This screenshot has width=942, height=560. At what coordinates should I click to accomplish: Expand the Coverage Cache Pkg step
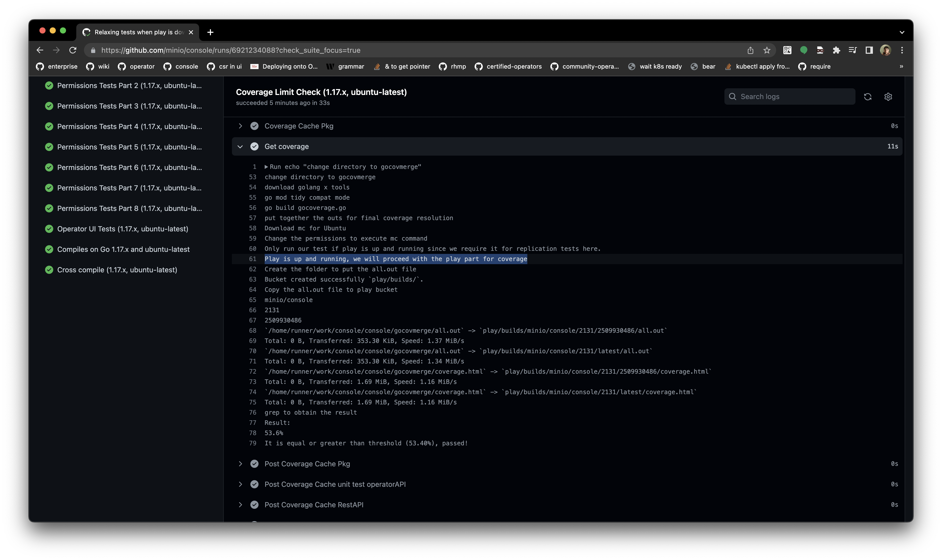240,126
